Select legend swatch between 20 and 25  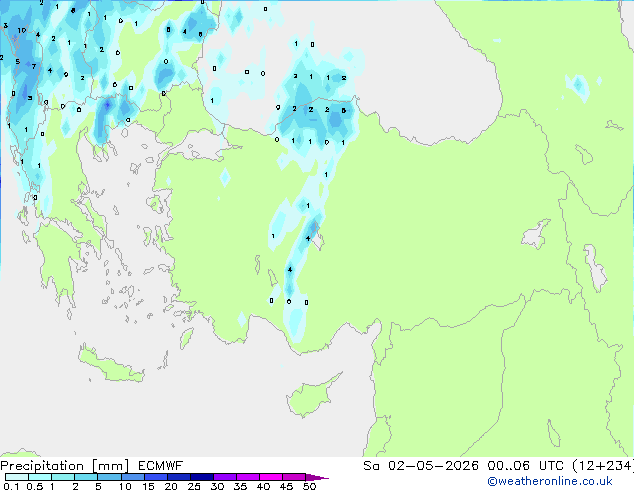[x=179, y=477]
